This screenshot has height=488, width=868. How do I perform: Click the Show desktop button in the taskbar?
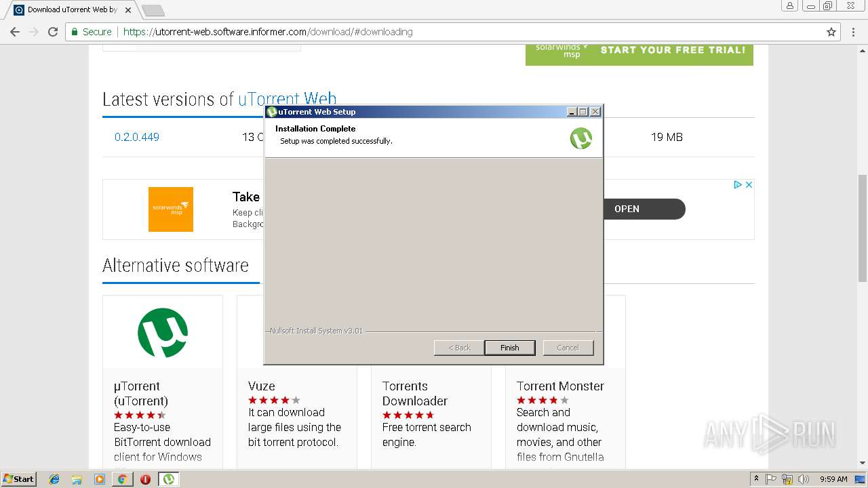pos(861,479)
